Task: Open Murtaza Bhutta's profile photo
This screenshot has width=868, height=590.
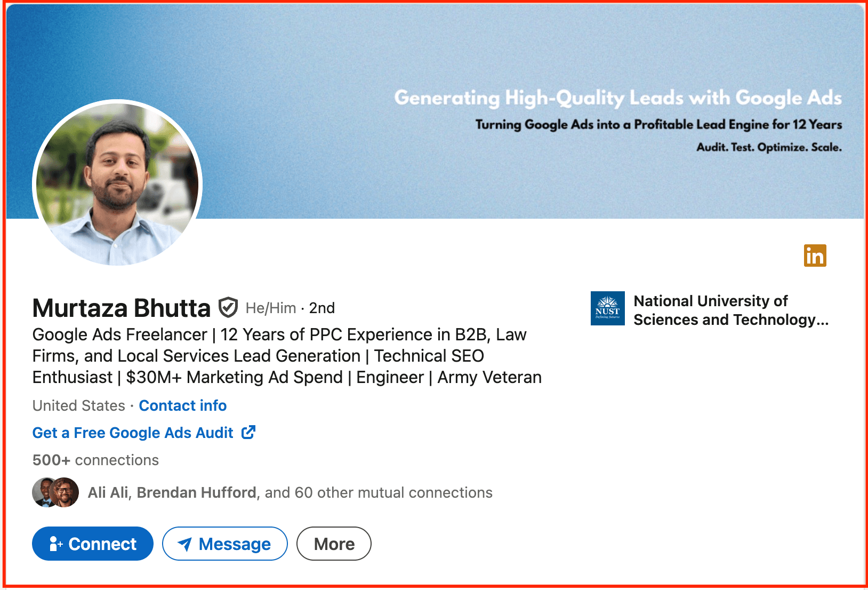Action: tap(117, 184)
